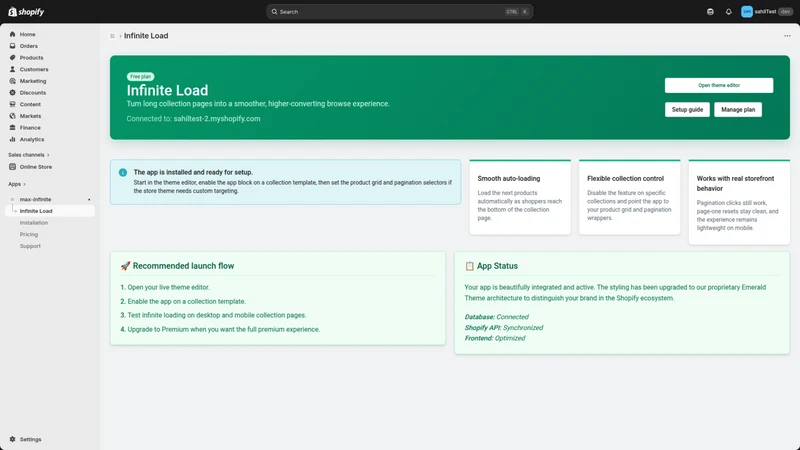Click the max-infinite app icon

[x=12, y=199]
